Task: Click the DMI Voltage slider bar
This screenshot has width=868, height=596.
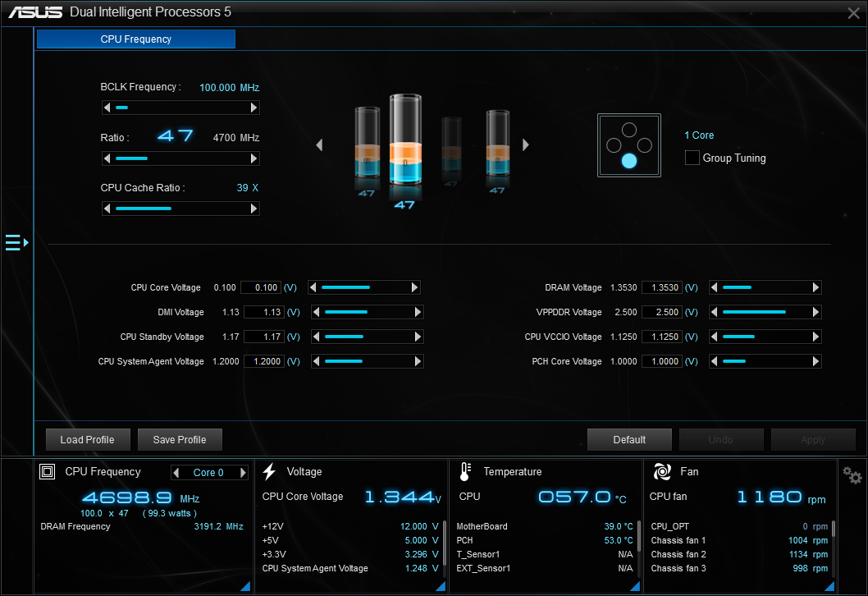Action: tap(367, 313)
